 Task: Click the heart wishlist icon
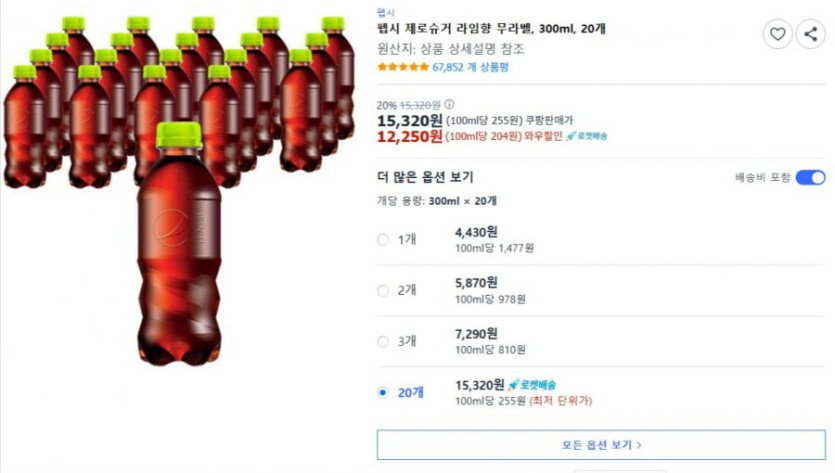777,34
